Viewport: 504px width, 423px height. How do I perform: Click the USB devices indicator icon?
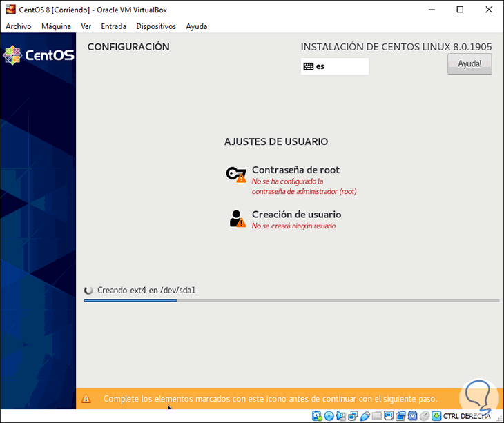365,416
